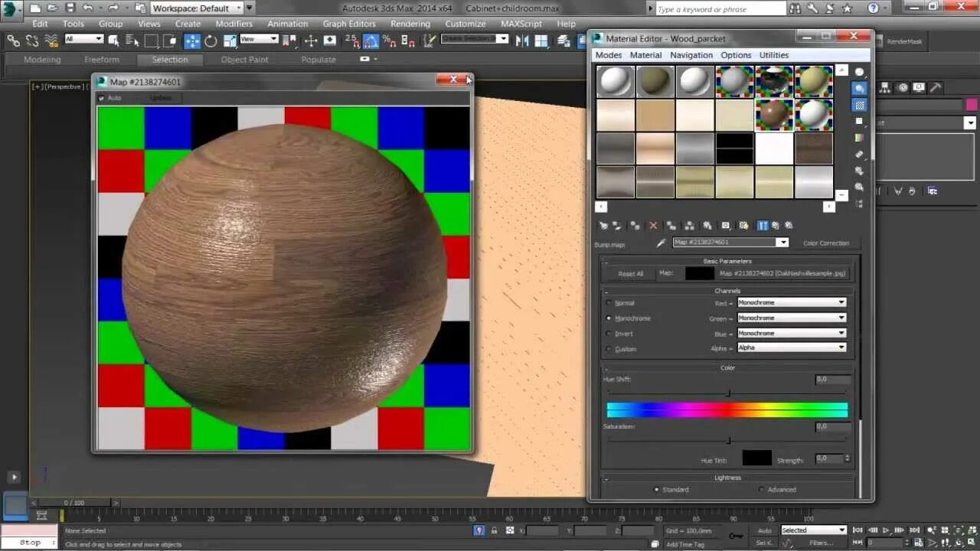Open the Graph Editors menu
The image size is (980, 551).
(x=349, y=24)
